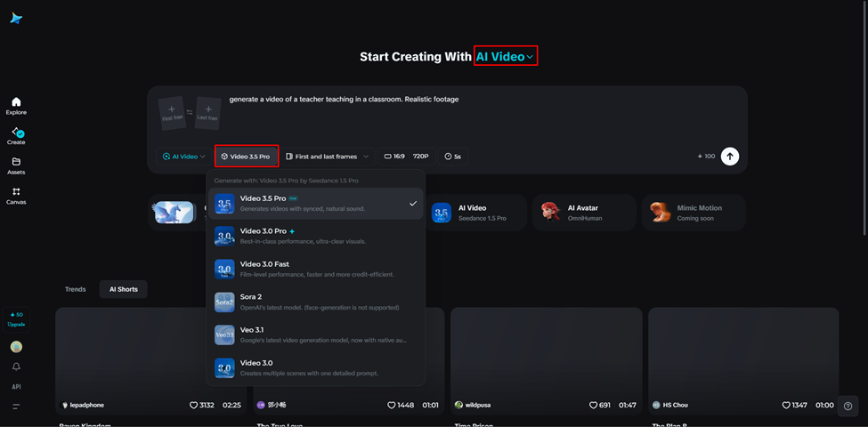Open the AI Avatar OmniHuman card
This screenshot has height=427, width=868.
point(585,213)
